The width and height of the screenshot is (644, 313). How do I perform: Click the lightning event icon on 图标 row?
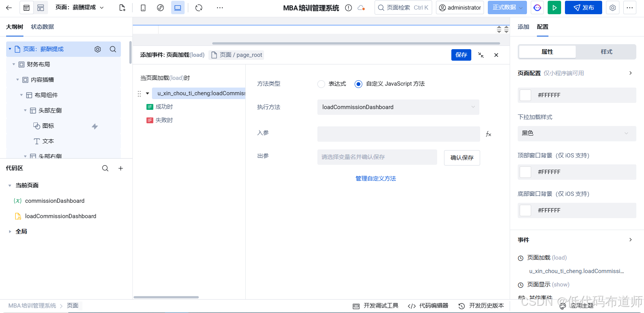click(x=95, y=126)
